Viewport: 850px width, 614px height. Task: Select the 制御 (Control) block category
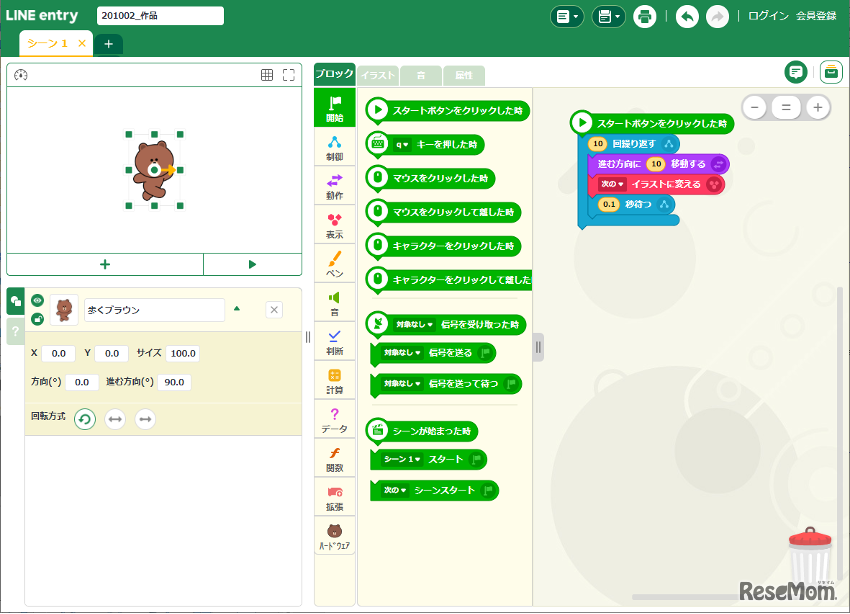pos(334,150)
